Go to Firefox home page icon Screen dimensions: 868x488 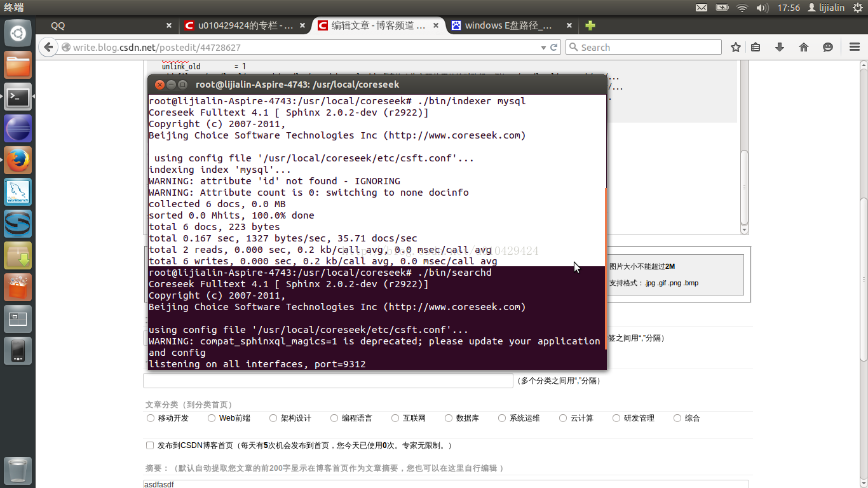(804, 47)
